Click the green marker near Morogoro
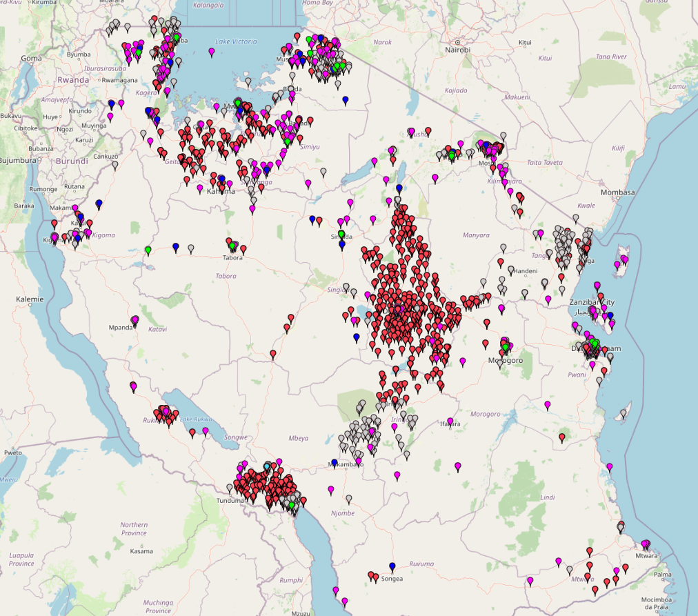Screen dimensions: 698x616 pyautogui.click(x=505, y=346)
